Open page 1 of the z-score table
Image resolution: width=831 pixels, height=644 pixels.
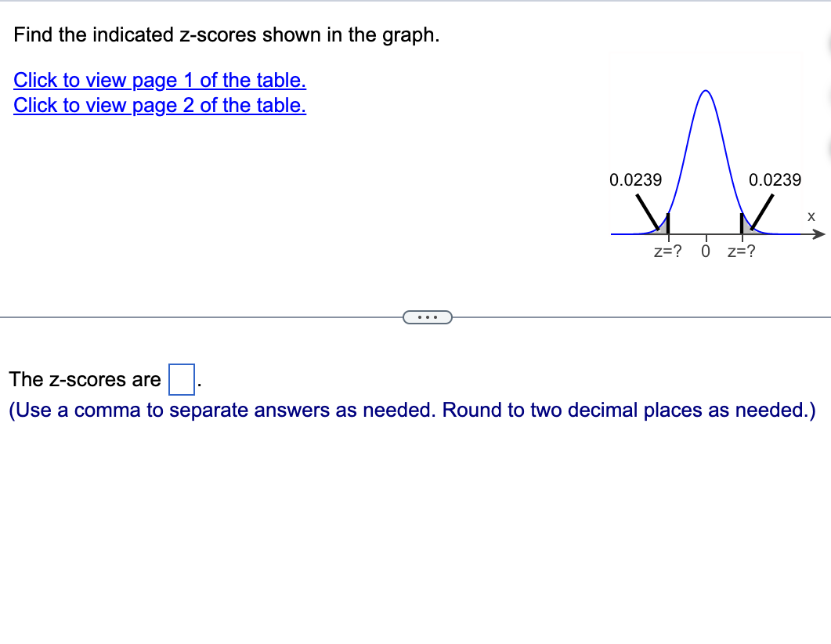[159, 80]
